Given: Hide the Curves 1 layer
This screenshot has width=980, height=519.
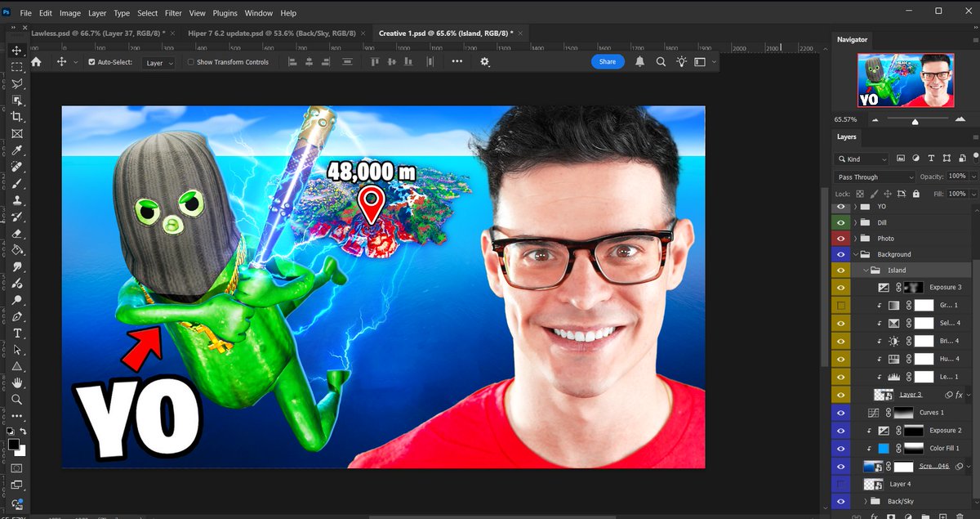Looking at the screenshot, I should pyautogui.click(x=840, y=413).
